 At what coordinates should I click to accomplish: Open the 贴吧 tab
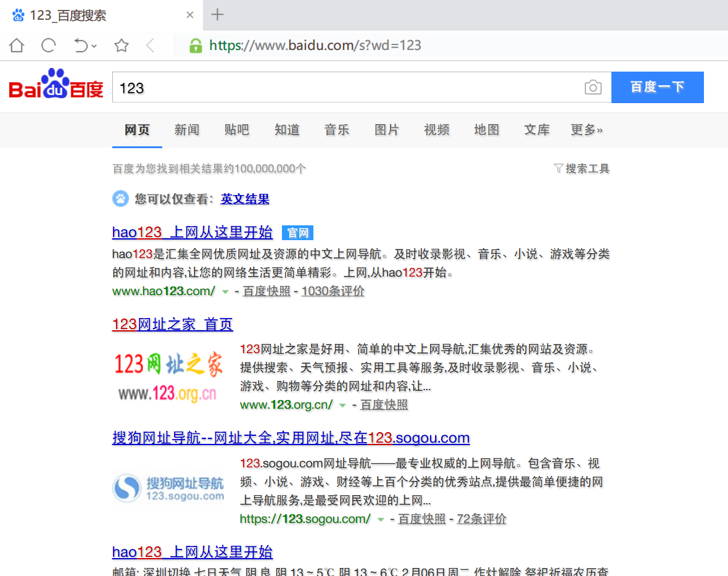coord(237,130)
